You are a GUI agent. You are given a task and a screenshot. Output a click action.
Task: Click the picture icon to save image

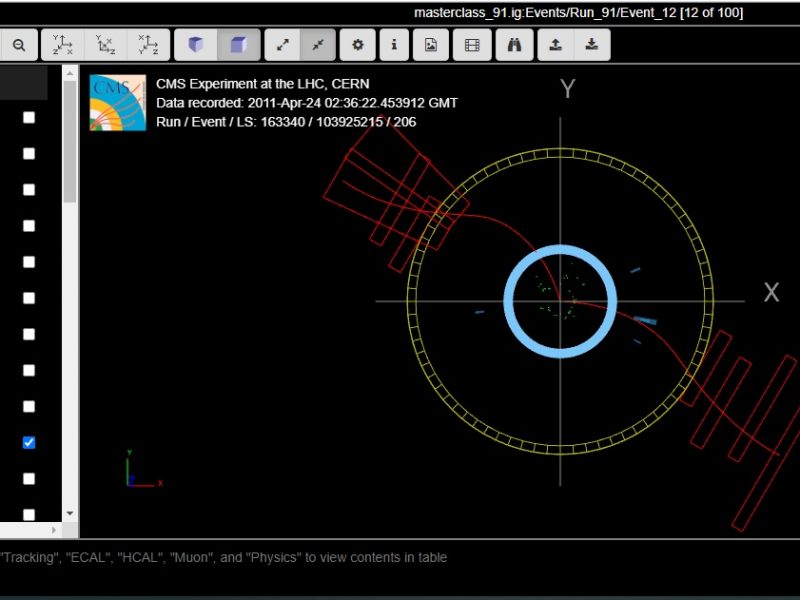point(430,45)
